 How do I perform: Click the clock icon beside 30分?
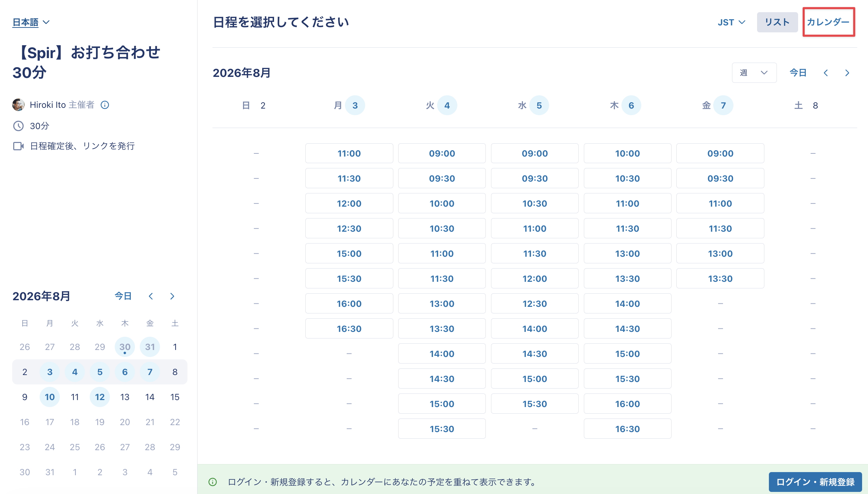[x=18, y=126]
